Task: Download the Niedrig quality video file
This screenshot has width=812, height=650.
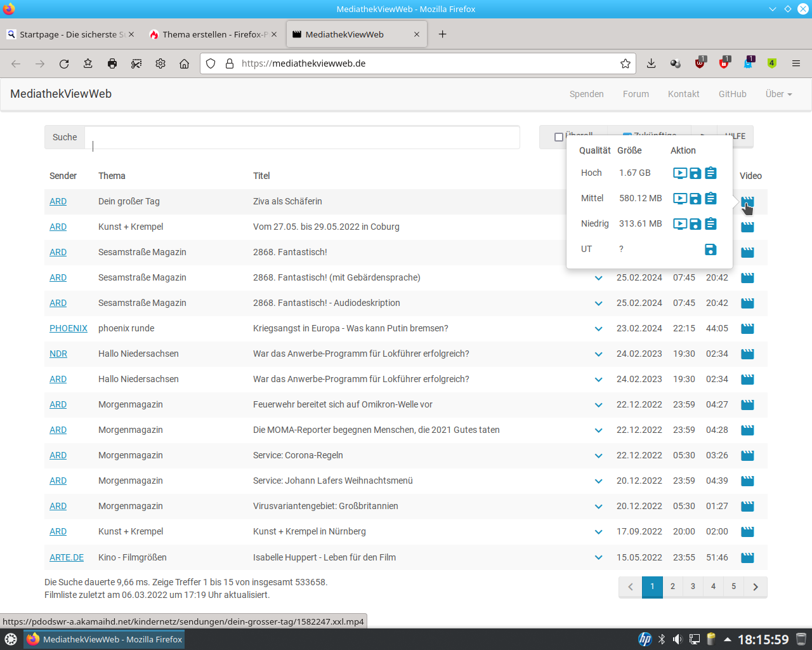Action: [x=695, y=223]
